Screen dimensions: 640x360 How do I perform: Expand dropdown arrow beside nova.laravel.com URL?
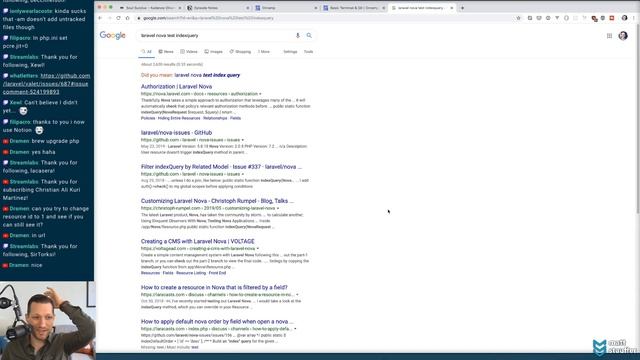(260, 94)
